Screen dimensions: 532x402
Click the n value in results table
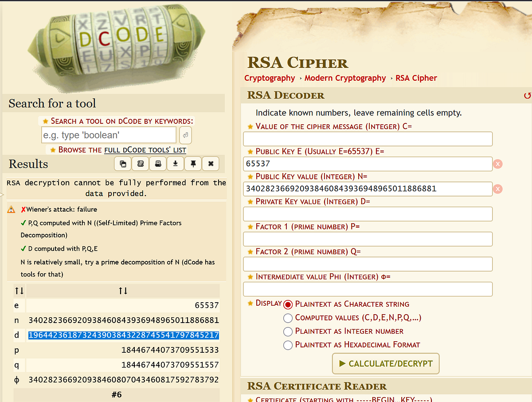tap(124, 320)
